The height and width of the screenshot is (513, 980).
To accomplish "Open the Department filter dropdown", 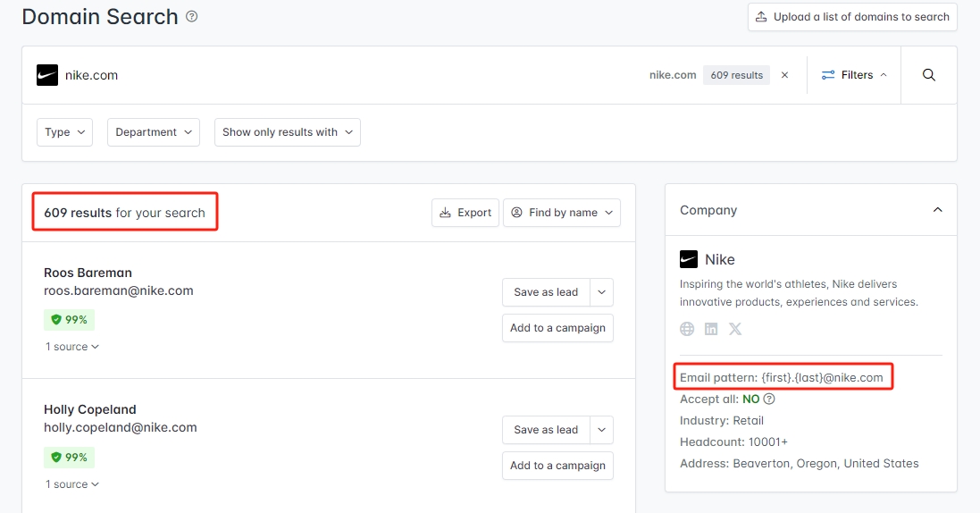I will [153, 132].
